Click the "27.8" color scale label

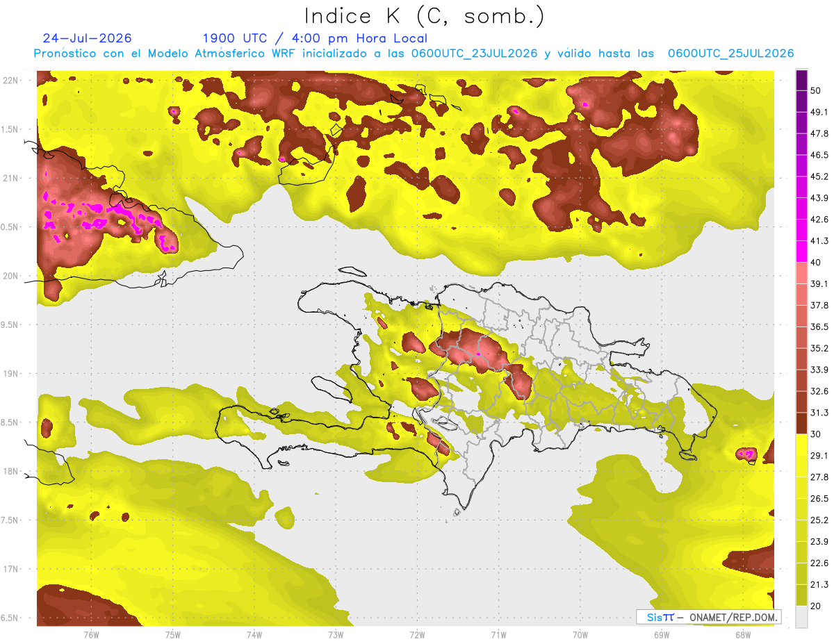tap(819, 477)
